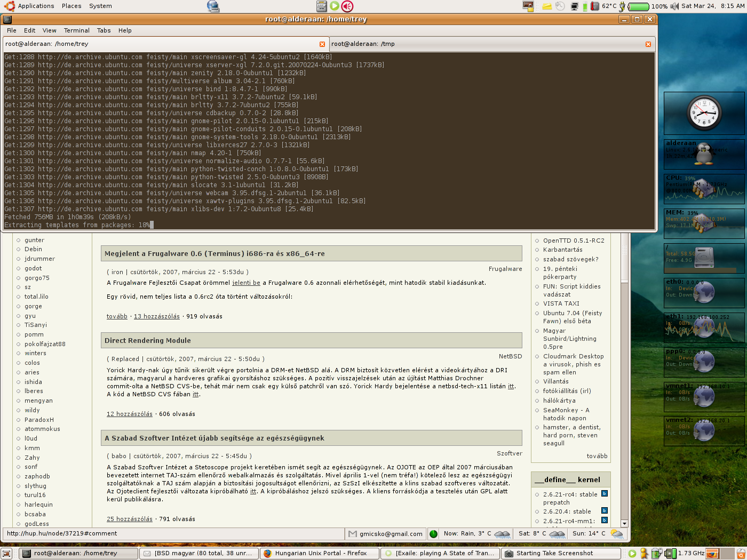
Task: Click the vmnet2 network globe widget
Action: tap(704, 430)
